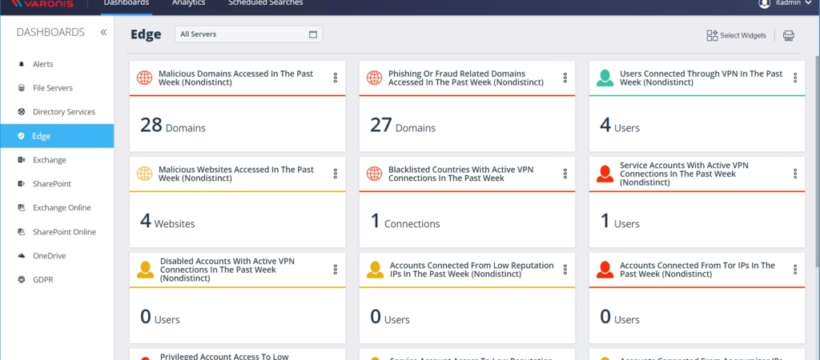Switch to the Analytics tab
The image size is (820, 360).
pyautogui.click(x=188, y=3)
